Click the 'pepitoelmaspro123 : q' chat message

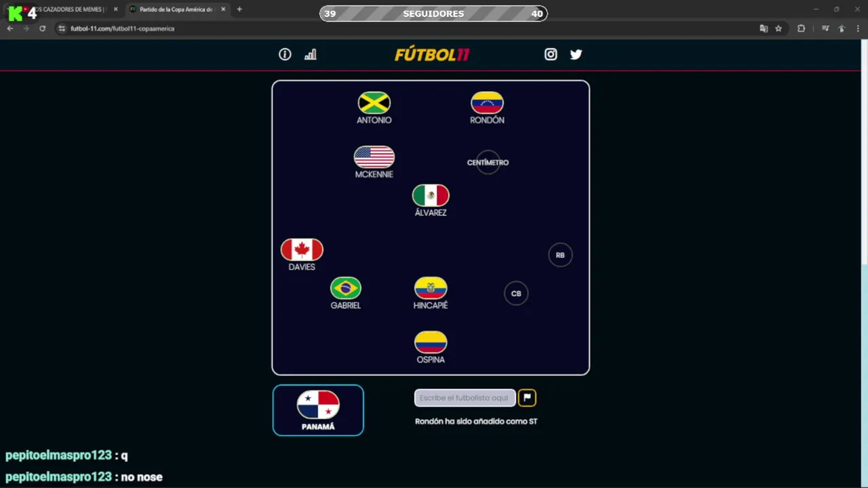[66, 455]
